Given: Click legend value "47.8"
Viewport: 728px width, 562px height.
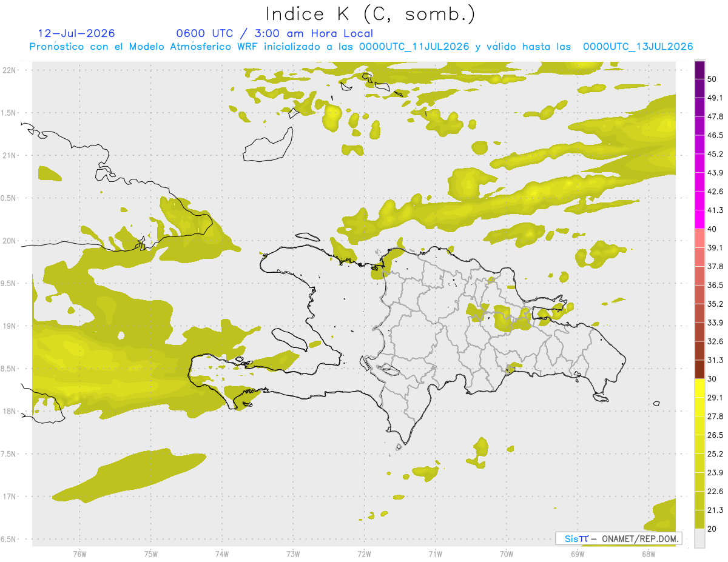Looking at the screenshot, I should coord(715,116).
